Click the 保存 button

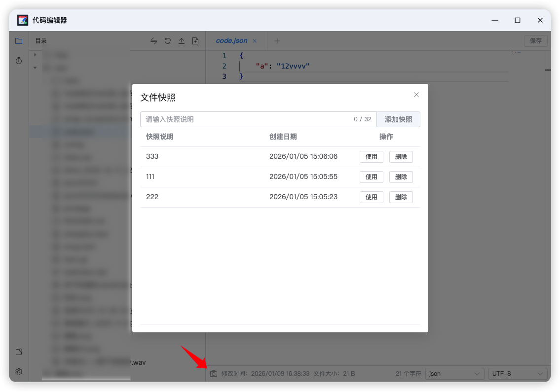coord(536,41)
